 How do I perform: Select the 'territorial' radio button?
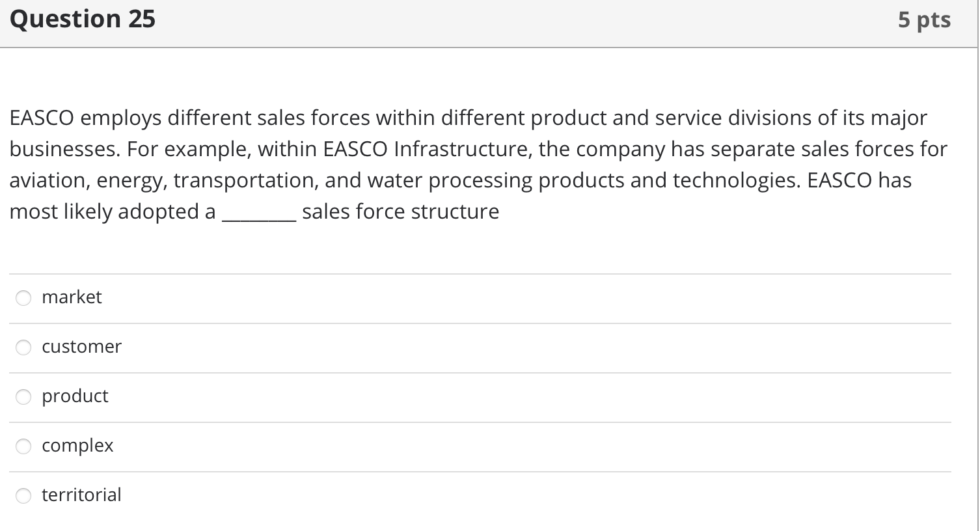click(23, 496)
